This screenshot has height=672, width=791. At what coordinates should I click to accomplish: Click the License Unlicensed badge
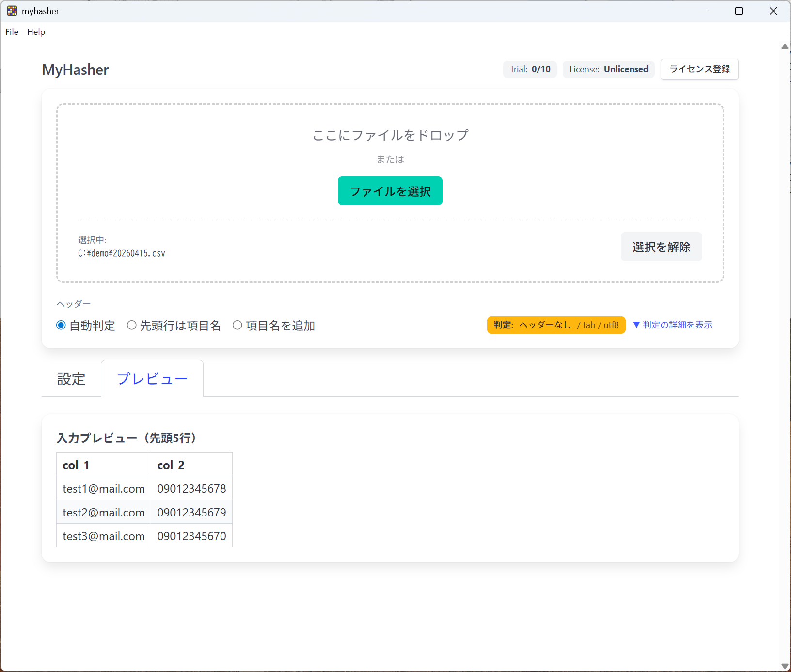pyautogui.click(x=609, y=69)
